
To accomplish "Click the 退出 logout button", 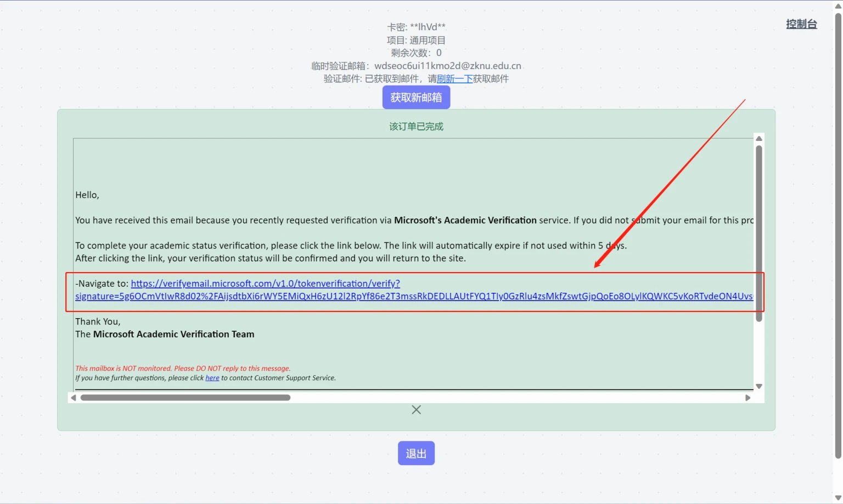I will pyautogui.click(x=416, y=454).
